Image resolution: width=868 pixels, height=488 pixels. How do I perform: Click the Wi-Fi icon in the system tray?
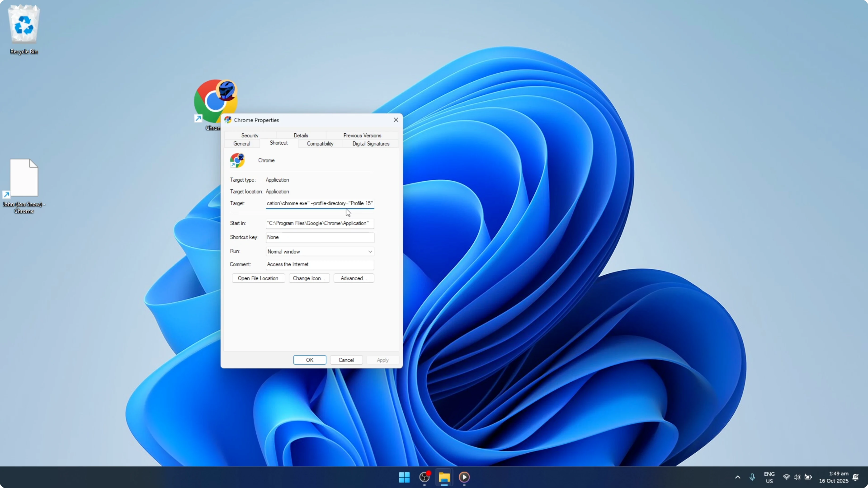click(x=786, y=477)
